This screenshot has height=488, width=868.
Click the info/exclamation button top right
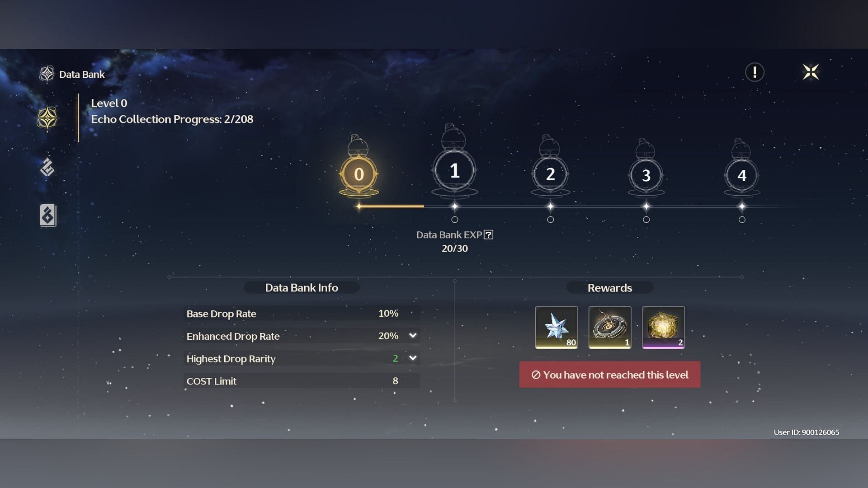754,72
